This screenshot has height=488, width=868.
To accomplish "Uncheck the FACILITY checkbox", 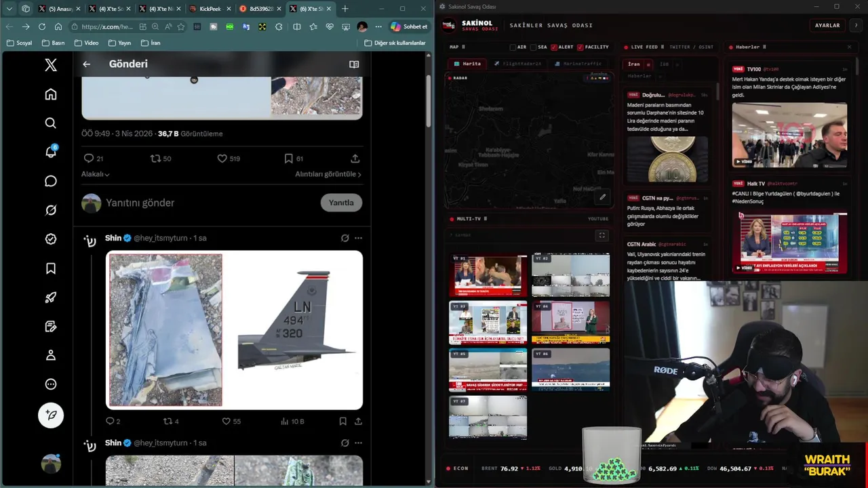I will (580, 47).
